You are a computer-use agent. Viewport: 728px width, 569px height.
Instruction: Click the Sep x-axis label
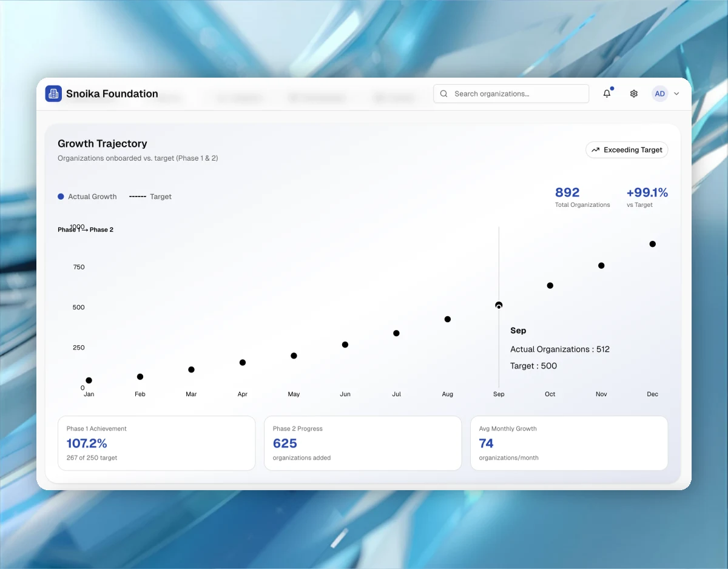499,394
